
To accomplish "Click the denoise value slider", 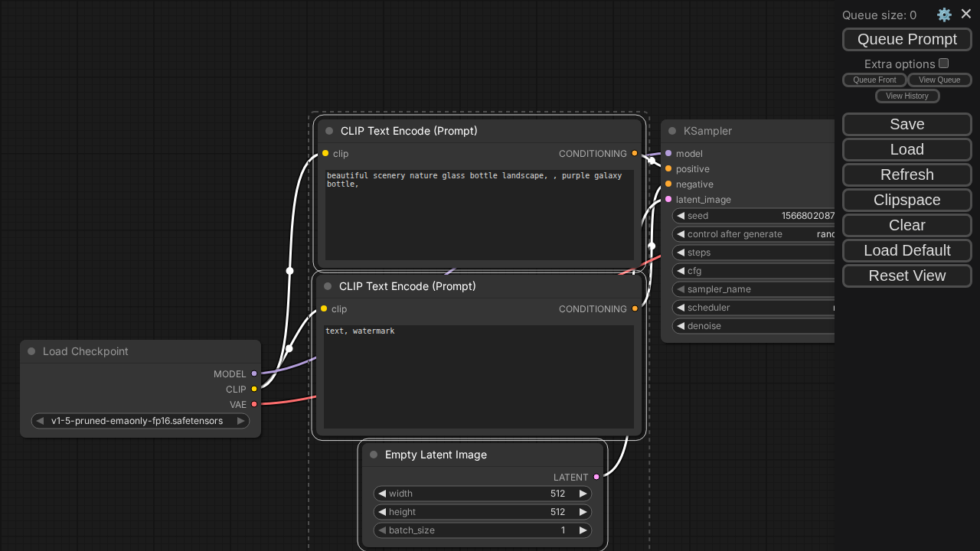I will pyautogui.click(x=754, y=326).
